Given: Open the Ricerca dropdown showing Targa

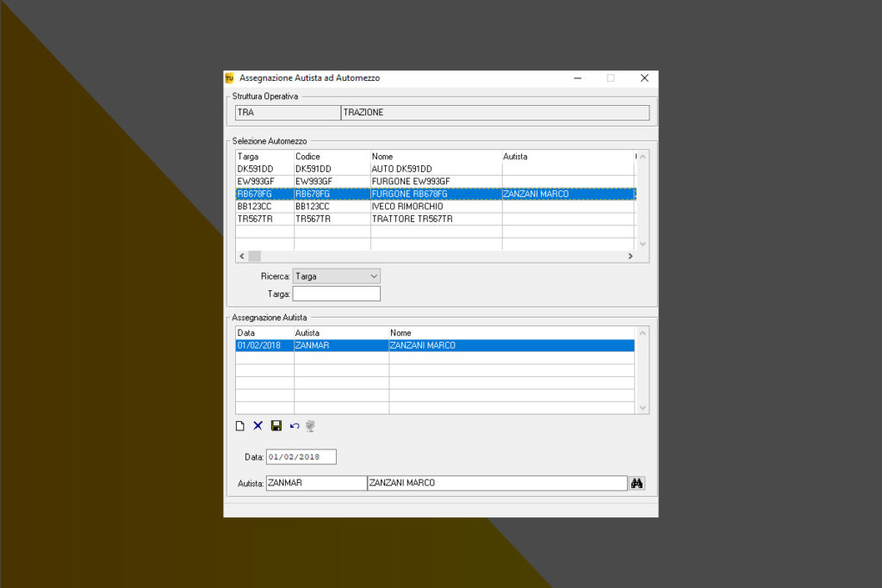Looking at the screenshot, I should point(337,276).
